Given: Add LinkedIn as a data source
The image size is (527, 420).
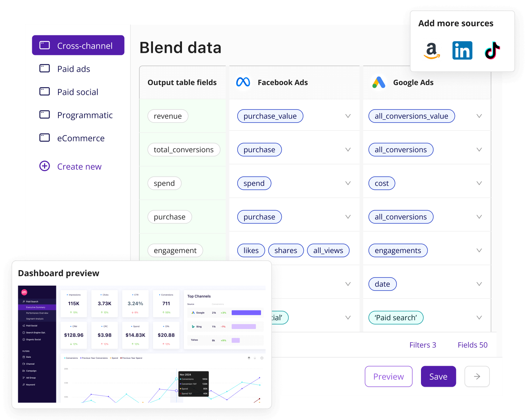Looking at the screenshot, I should [462, 50].
